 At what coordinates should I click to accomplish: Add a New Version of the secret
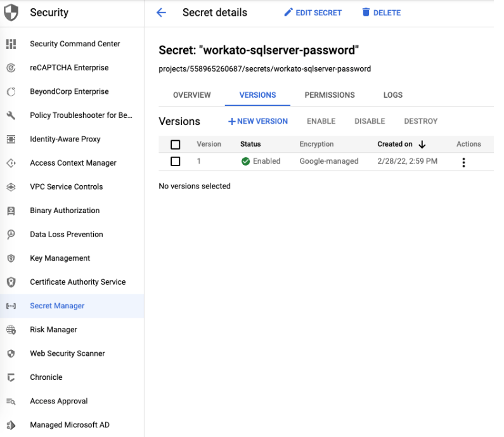click(258, 121)
